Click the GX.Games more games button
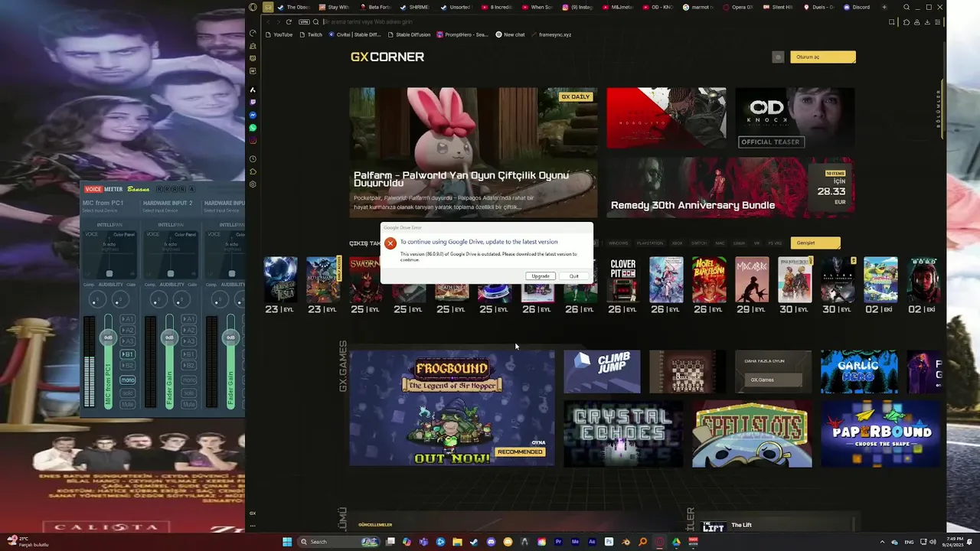 point(773,380)
